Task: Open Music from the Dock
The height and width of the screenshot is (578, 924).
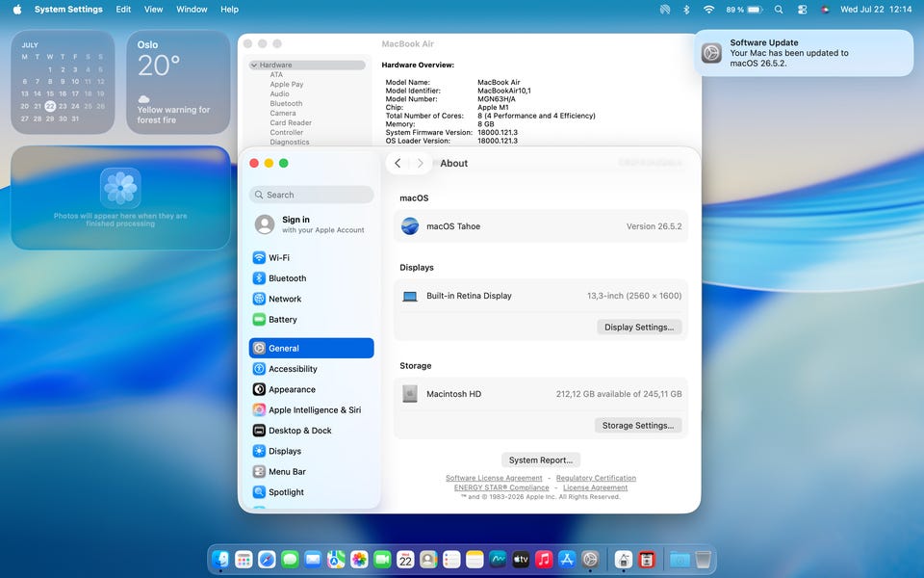Action: [544, 559]
